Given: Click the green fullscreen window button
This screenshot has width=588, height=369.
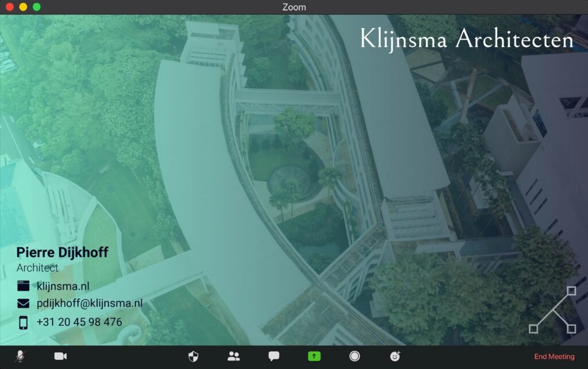Looking at the screenshot, I should [37, 7].
